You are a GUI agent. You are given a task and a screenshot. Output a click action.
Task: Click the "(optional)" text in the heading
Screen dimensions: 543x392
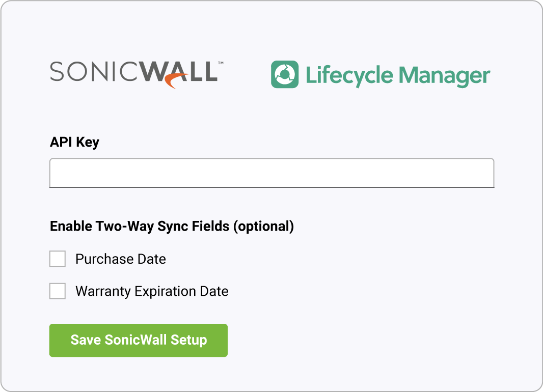tap(263, 226)
